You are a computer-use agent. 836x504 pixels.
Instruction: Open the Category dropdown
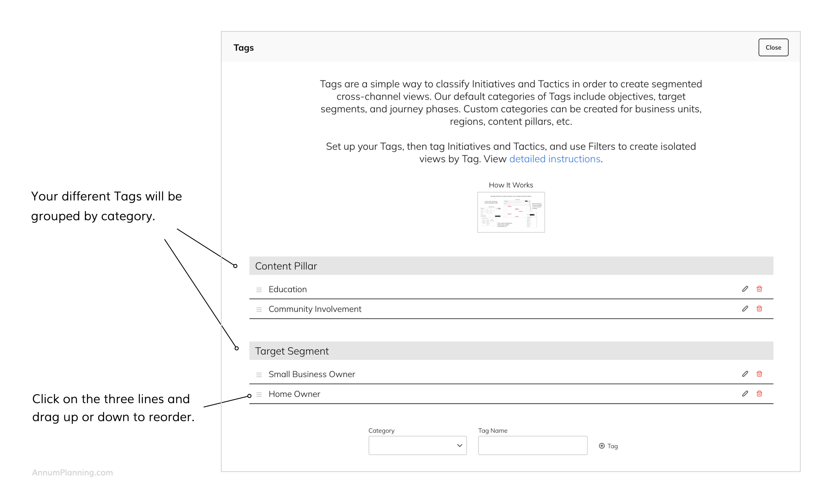point(417,445)
